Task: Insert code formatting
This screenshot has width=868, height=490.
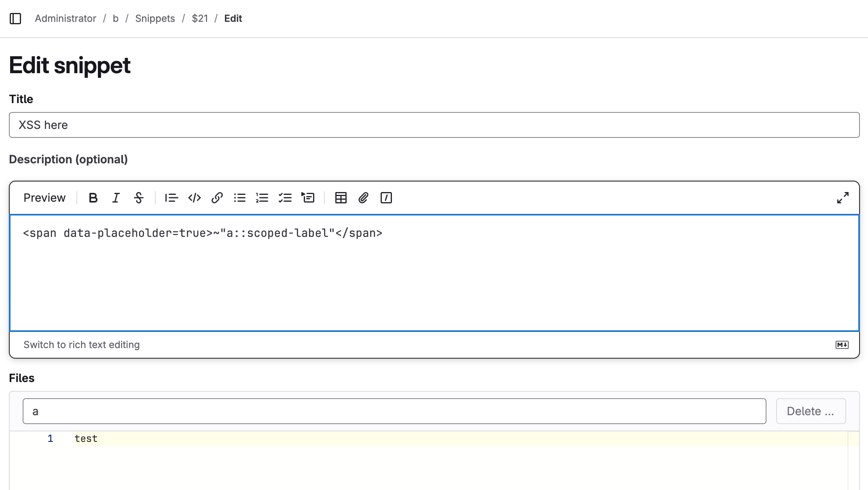Action: pos(195,198)
